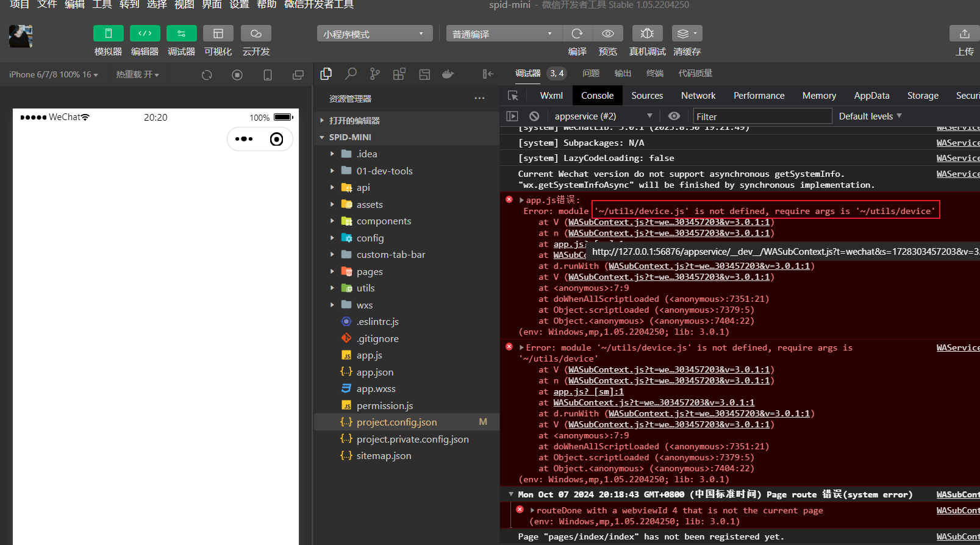Detach the simulator window icon
The image size is (980, 545).
click(298, 75)
